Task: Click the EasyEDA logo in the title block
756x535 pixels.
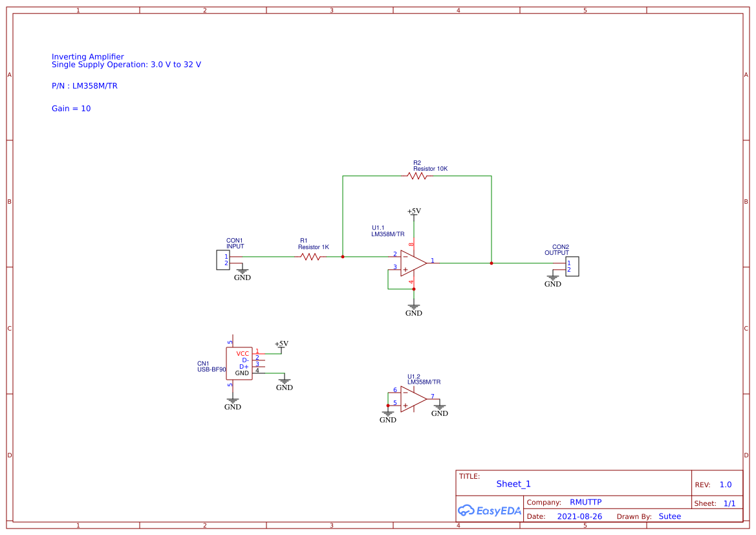Action: point(489,510)
